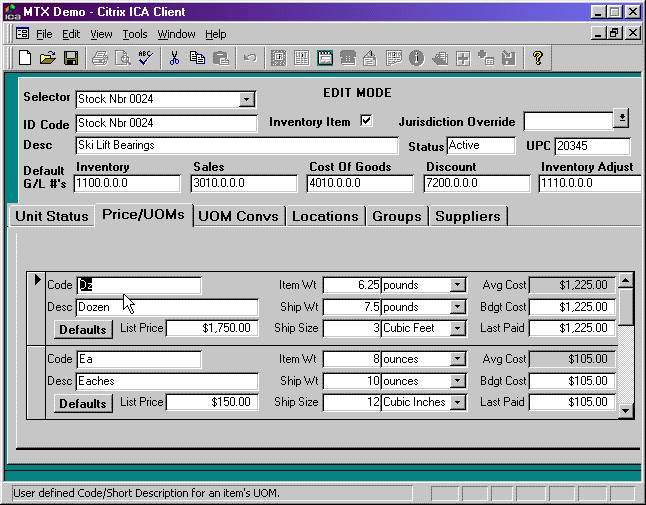Image resolution: width=646 pixels, height=505 pixels.
Task: Click the Dozen List Price $1,750.00 field
Action: 212,328
